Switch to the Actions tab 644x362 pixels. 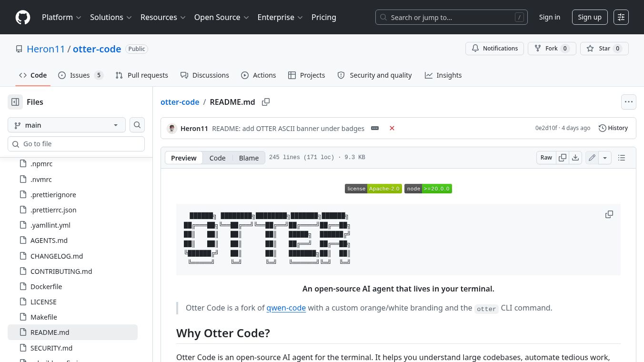(x=259, y=75)
